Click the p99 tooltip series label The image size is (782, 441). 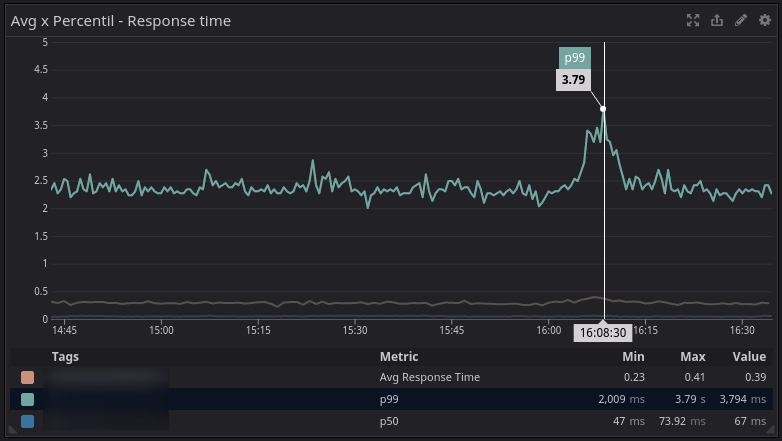[574, 58]
